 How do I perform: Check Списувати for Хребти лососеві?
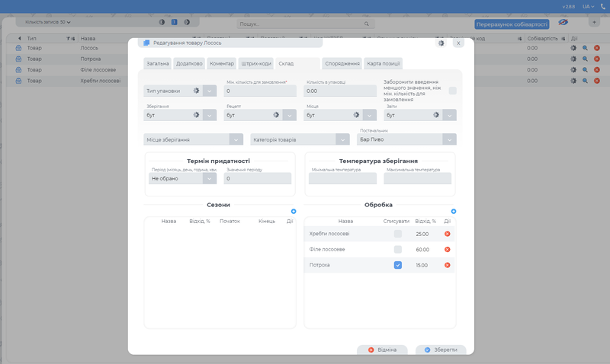tap(397, 234)
